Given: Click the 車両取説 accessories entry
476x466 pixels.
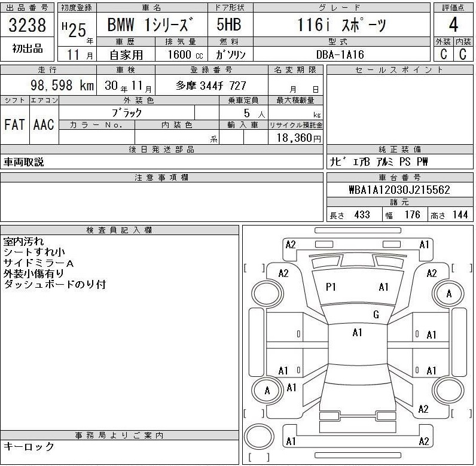Looking at the screenshot, I should click(25, 162).
